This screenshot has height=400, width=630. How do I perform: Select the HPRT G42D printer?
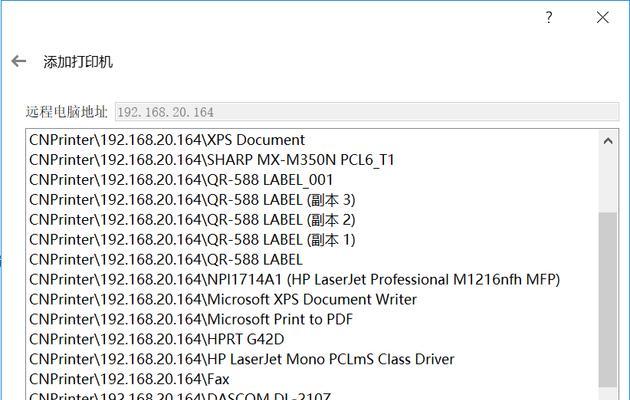point(157,339)
